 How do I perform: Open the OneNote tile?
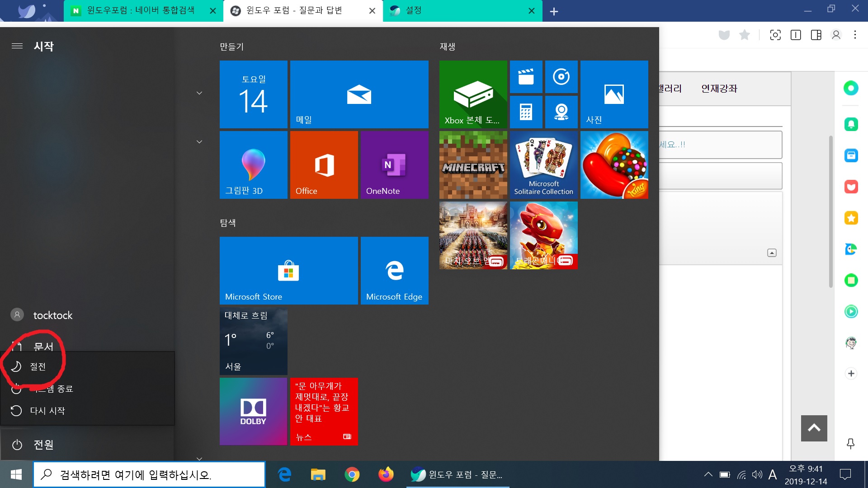point(394,165)
